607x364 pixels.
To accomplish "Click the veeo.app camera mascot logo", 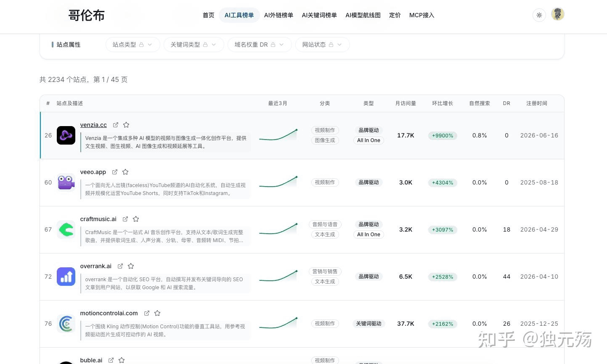I will [x=66, y=182].
